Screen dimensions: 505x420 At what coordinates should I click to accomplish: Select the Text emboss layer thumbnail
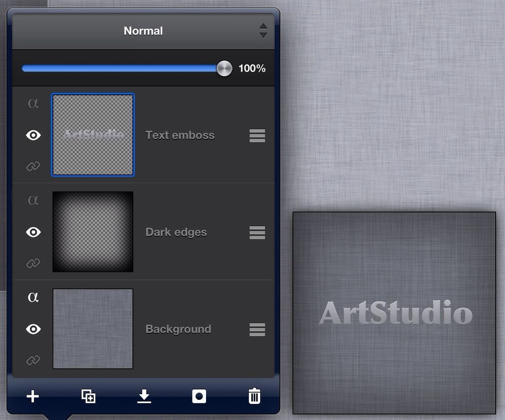click(93, 135)
